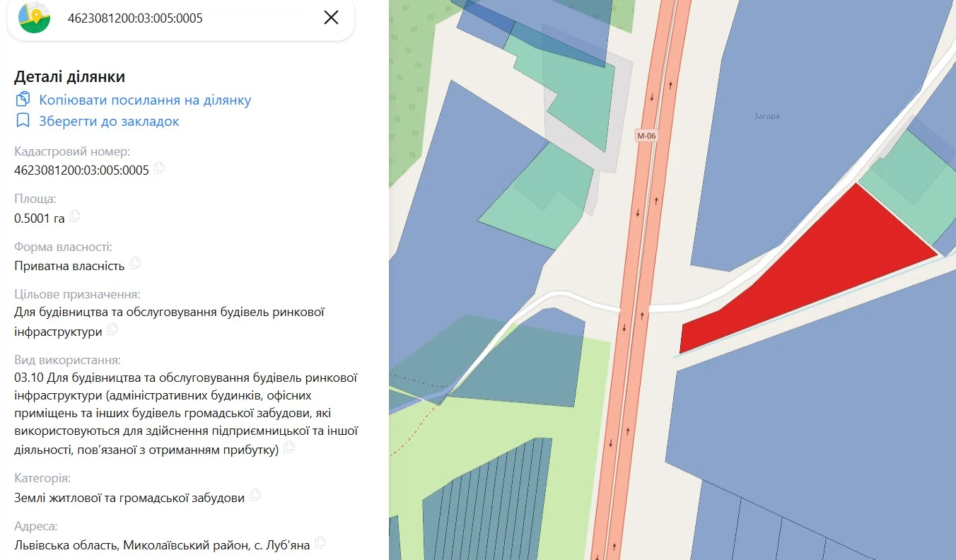Click the 0.5001 га area value
Image resolution: width=956 pixels, height=560 pixels.
[x=40, y=218]
